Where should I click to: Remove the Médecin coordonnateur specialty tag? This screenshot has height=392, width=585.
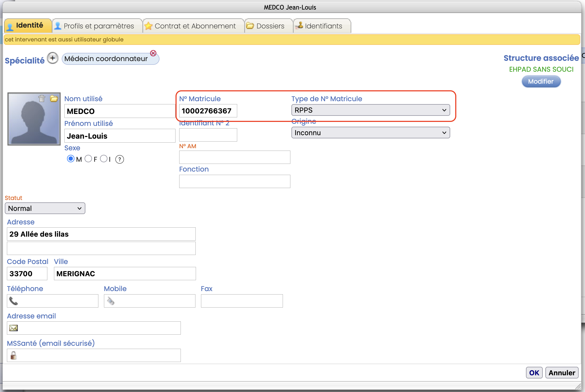coord(153,53)
